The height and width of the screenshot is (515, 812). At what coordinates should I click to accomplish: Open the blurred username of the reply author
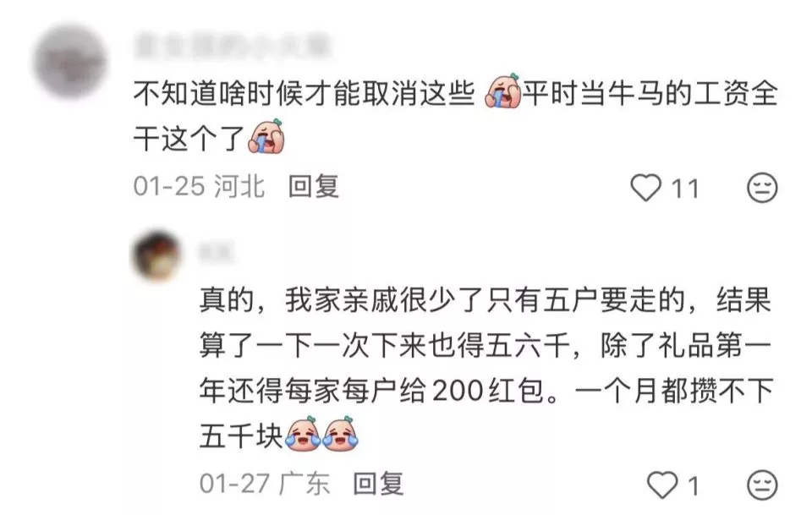click(217, 252)
